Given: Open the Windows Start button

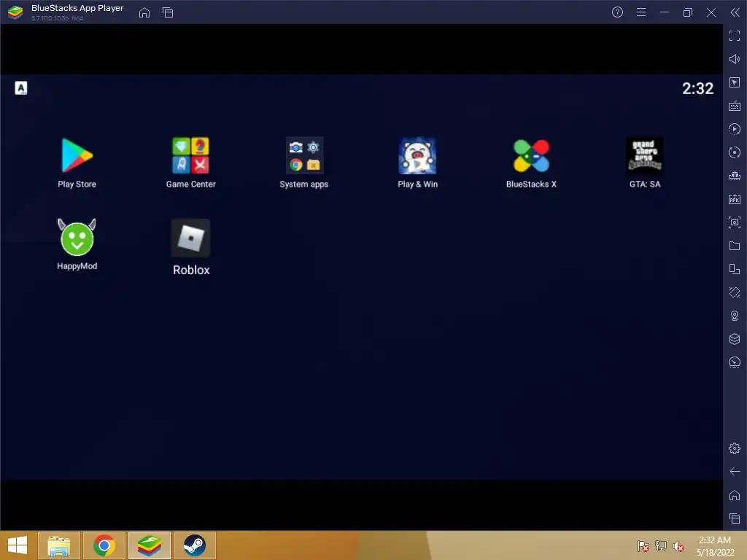Looking at the screenshot, I should [x=18, y=545].
